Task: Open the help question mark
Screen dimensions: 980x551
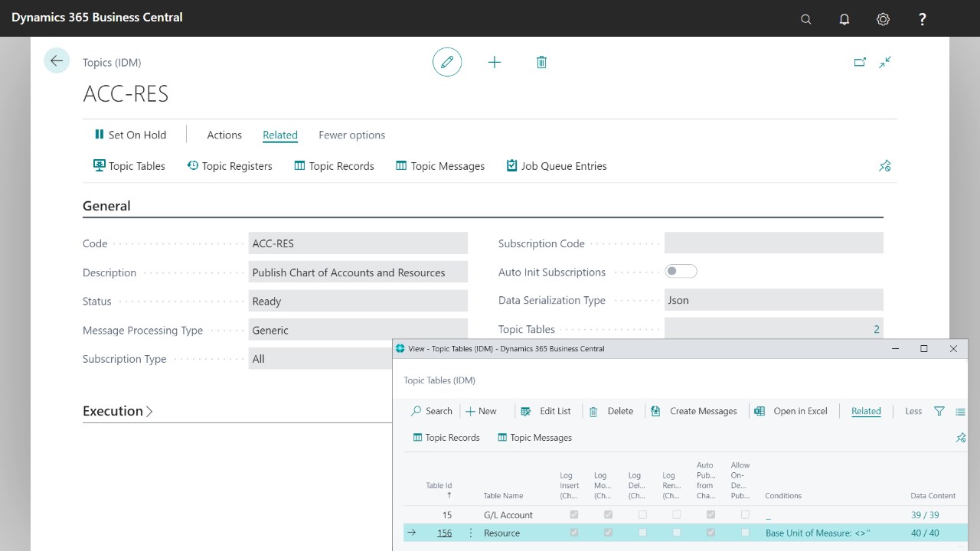Action: click(923, 19)
